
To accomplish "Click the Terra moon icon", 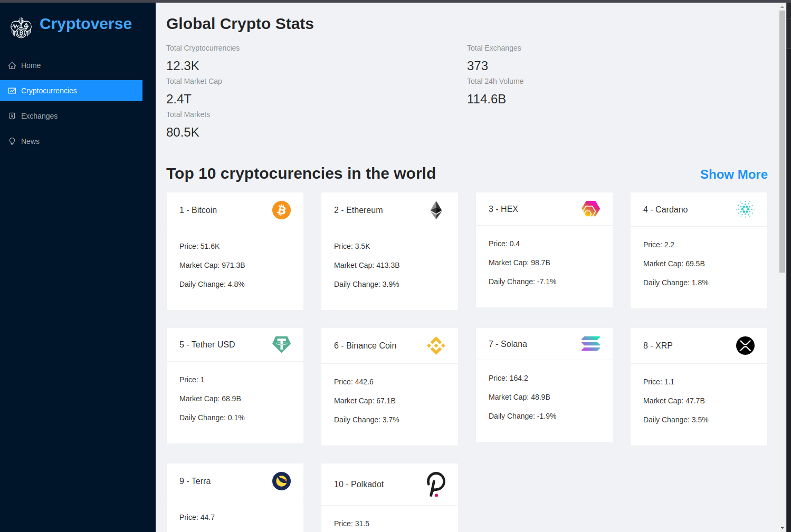I will point(281,481).
